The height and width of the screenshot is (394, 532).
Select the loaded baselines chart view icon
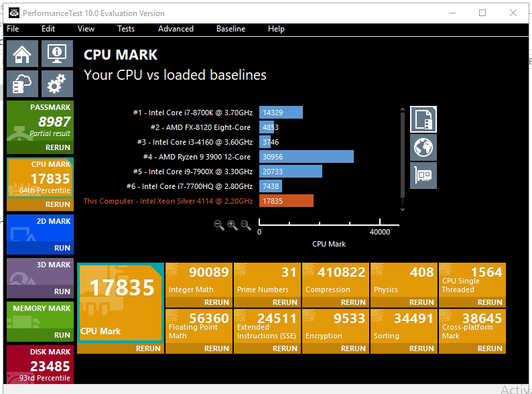click(x=423, y=119)
